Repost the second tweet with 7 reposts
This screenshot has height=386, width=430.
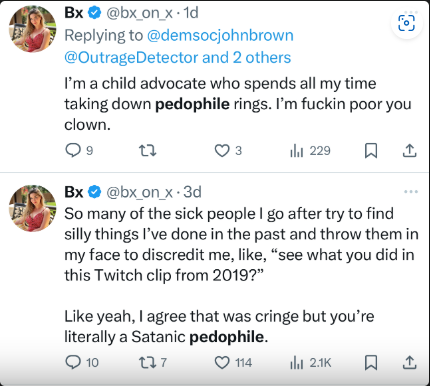click(x=153, y=362)
